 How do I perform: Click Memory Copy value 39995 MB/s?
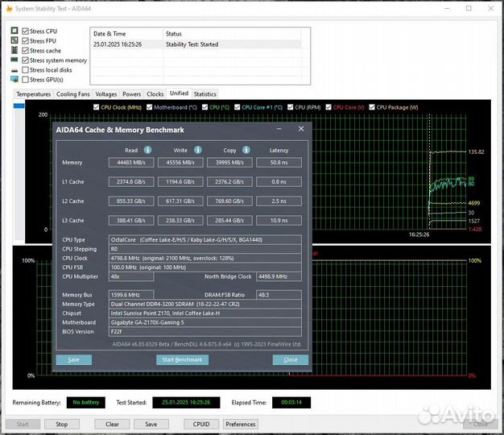click(229, 163)
